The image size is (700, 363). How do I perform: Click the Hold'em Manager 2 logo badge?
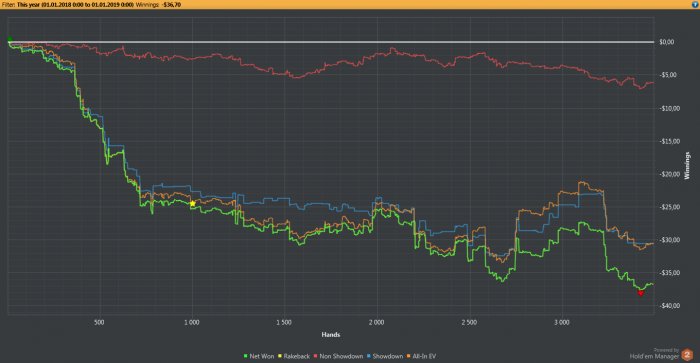(687, 355)
